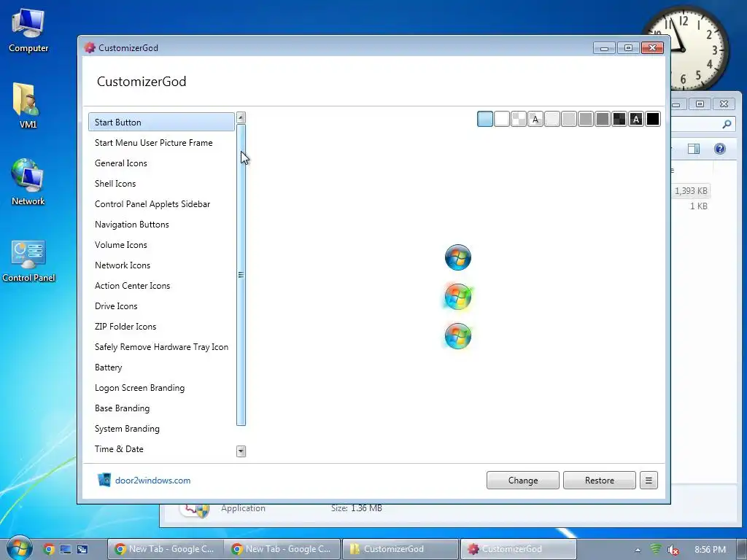Open the Computer desktop icon
The image size is (747, 560).
tap(28, 31)
